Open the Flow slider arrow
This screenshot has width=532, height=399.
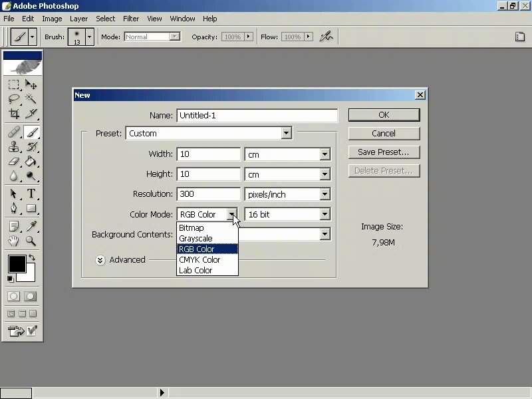click(309, 37)
